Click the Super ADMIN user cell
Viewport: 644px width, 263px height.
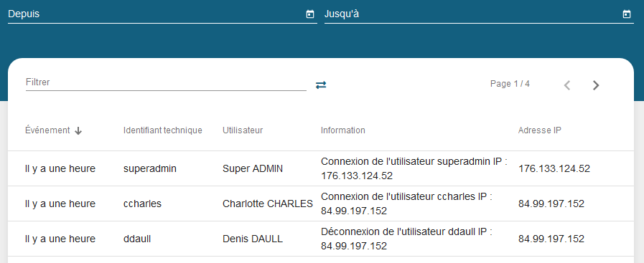tap(253, 168)
